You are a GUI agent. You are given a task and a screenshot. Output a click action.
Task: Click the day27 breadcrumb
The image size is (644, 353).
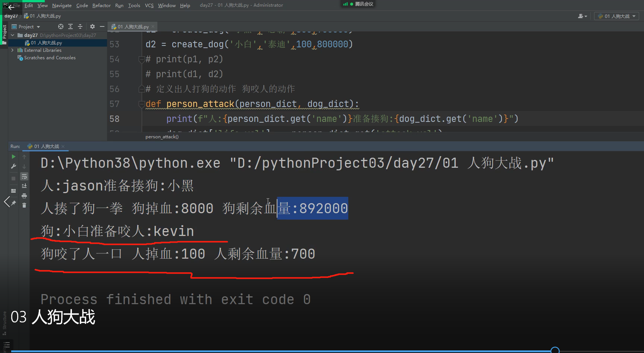coord(11,16)
